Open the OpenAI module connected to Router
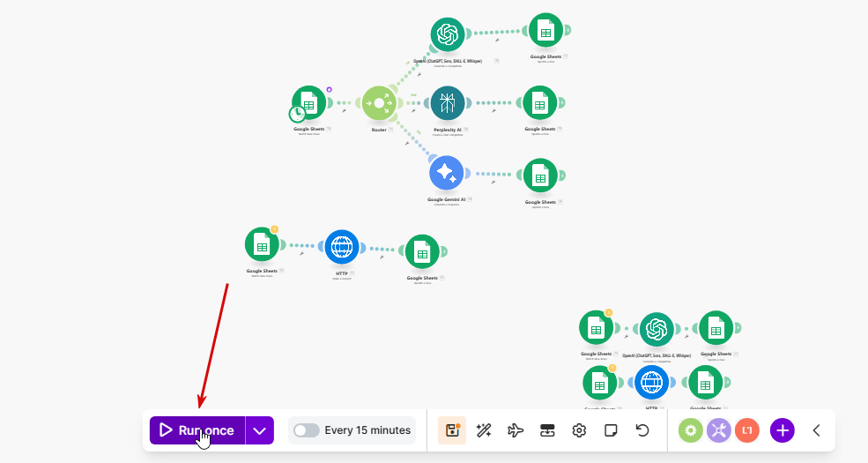The height and width of the screenshot is (463, 868). click(448, 34)
